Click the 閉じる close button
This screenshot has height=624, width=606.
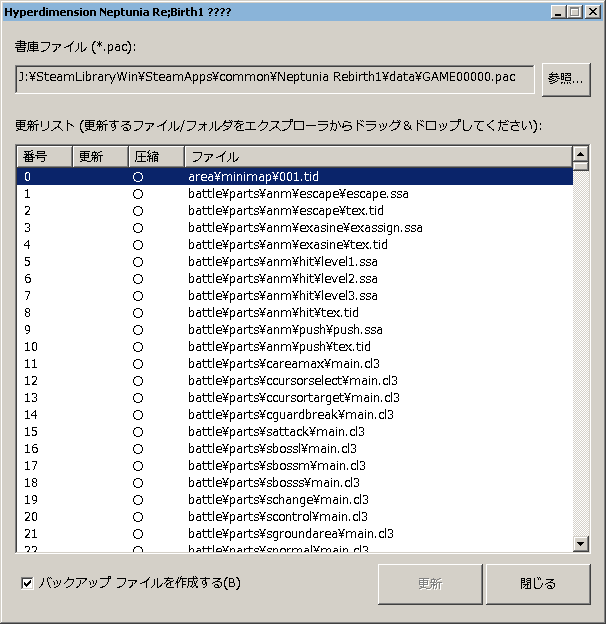538,583
